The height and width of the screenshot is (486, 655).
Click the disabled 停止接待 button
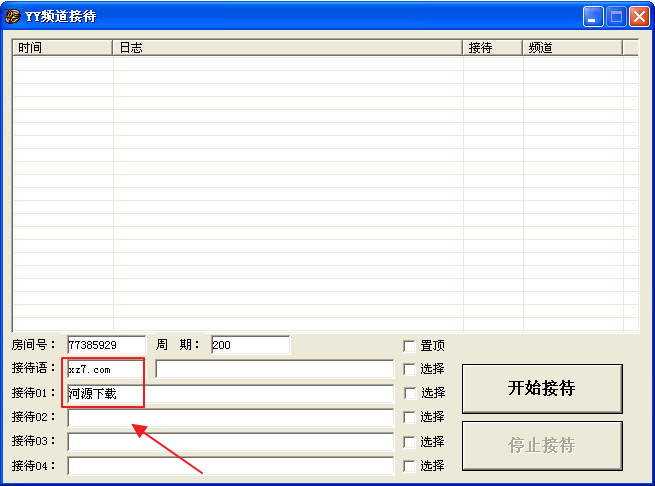542,445
